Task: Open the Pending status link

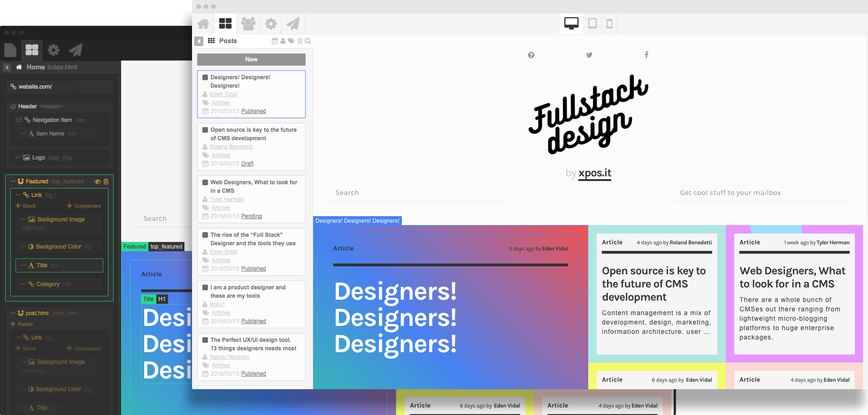Action: [252, 216]
